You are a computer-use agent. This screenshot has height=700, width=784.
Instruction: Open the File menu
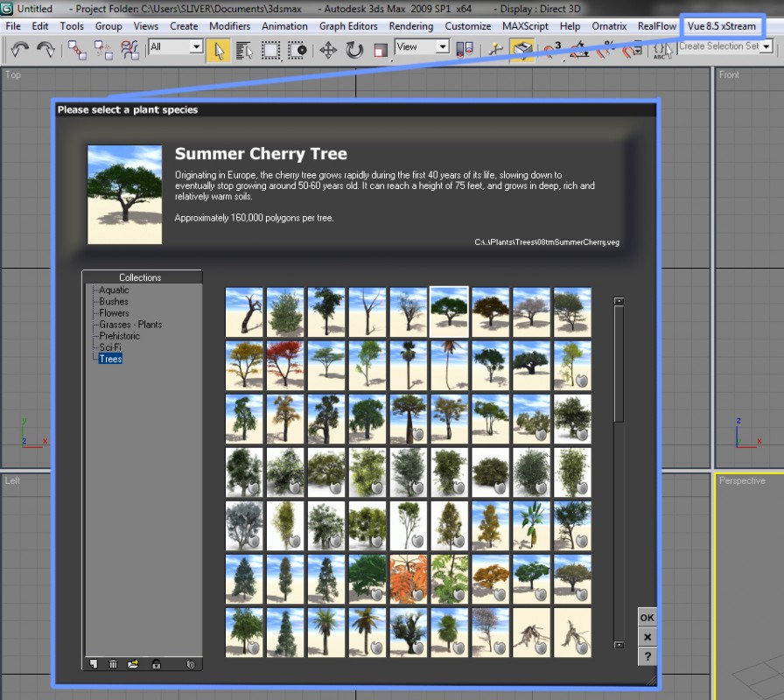(13, 26)
